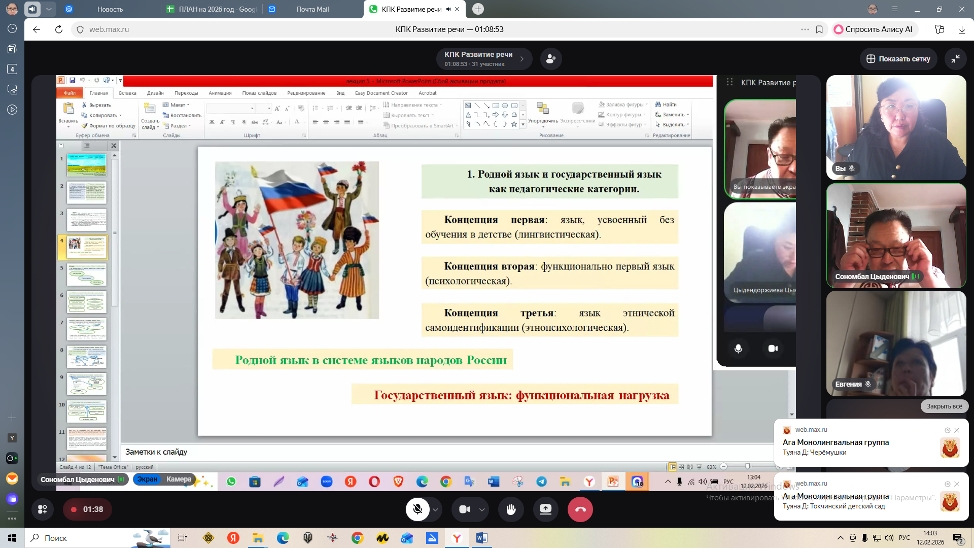Viewport: 974px width, 550px height.
Task: Click 'Закрыть все' to dismiss notifications
Action: pyautogui.click(x=943, y=407)
